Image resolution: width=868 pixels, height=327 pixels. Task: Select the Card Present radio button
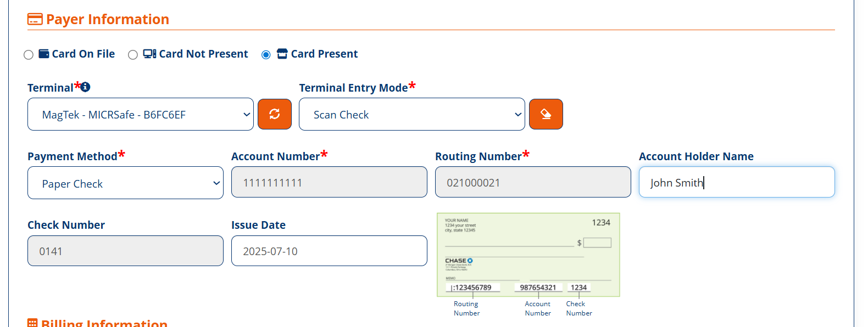(x=266, y=55)
